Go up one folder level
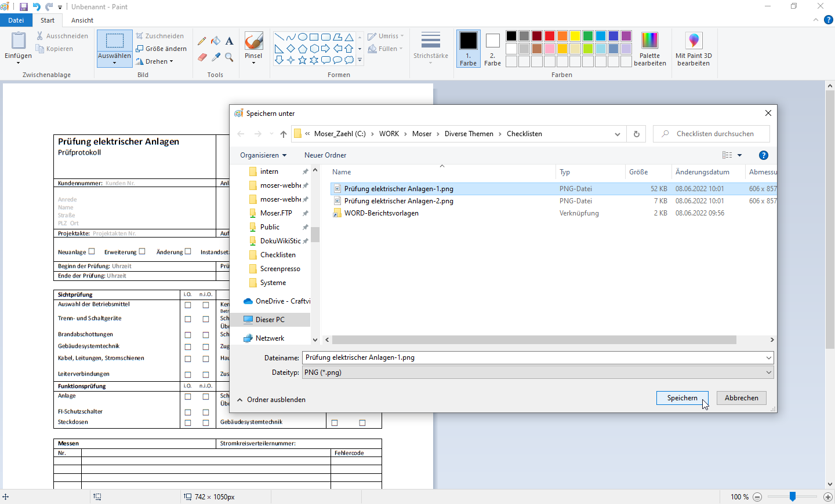The height and width of the screenshot is (504, 835). point(284,134)
